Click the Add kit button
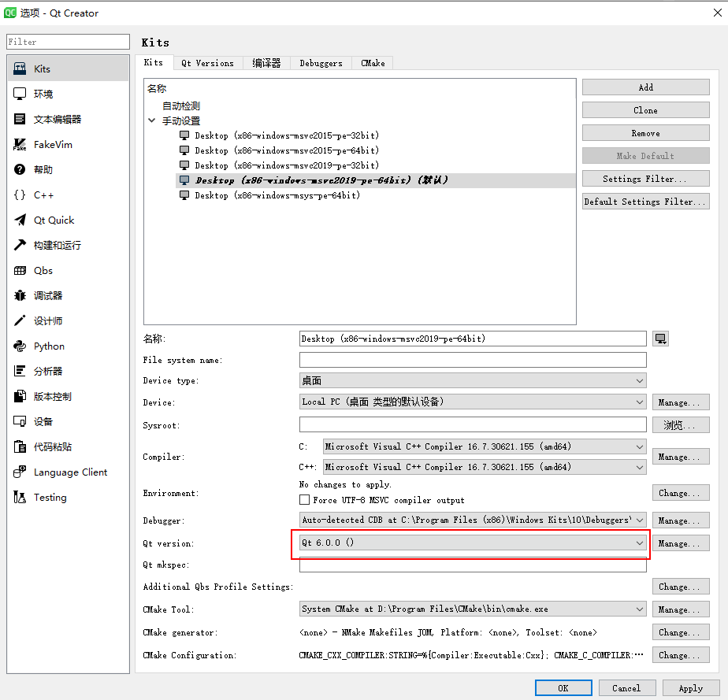 [646, 87]
